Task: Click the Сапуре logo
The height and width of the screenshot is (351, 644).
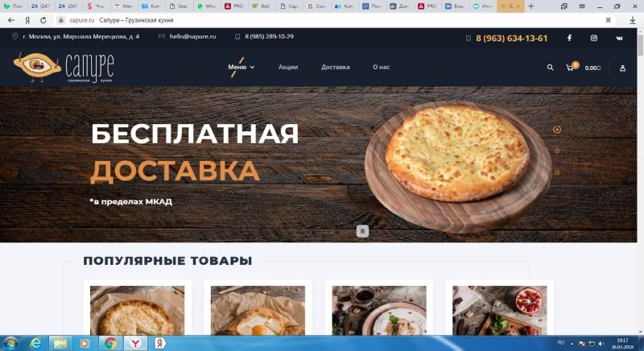Action: click(64, 68)
